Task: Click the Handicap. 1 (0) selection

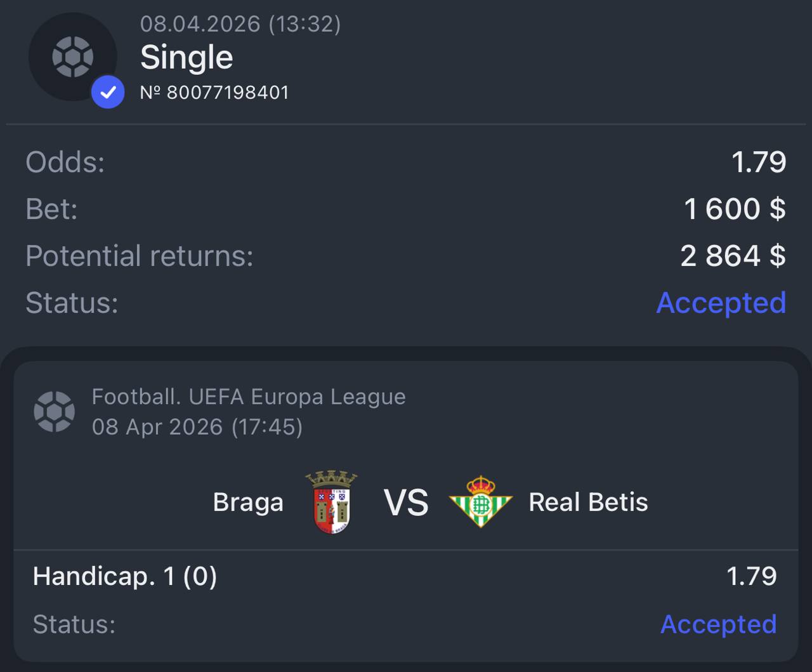Action: 125,577
